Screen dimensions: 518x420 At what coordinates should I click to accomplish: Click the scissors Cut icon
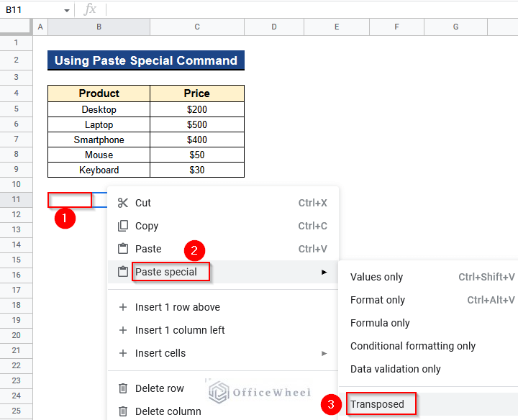coord(123,203)
